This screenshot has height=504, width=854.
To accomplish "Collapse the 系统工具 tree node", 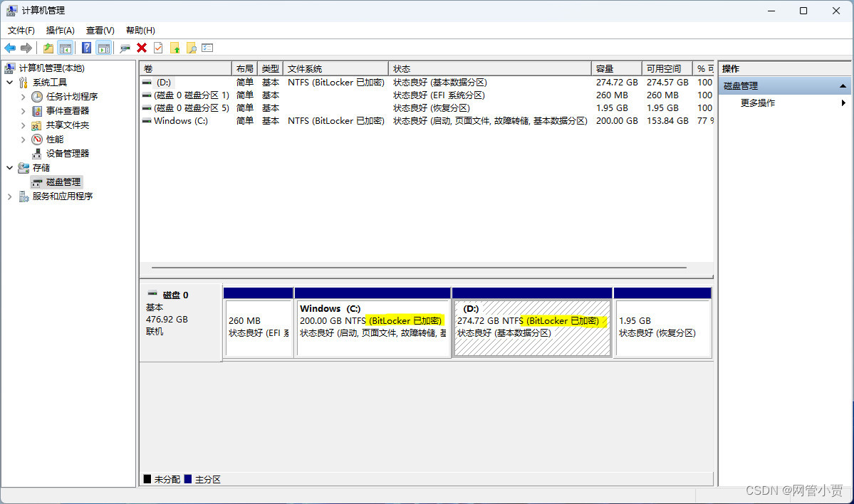I will [x=10, y=82].
